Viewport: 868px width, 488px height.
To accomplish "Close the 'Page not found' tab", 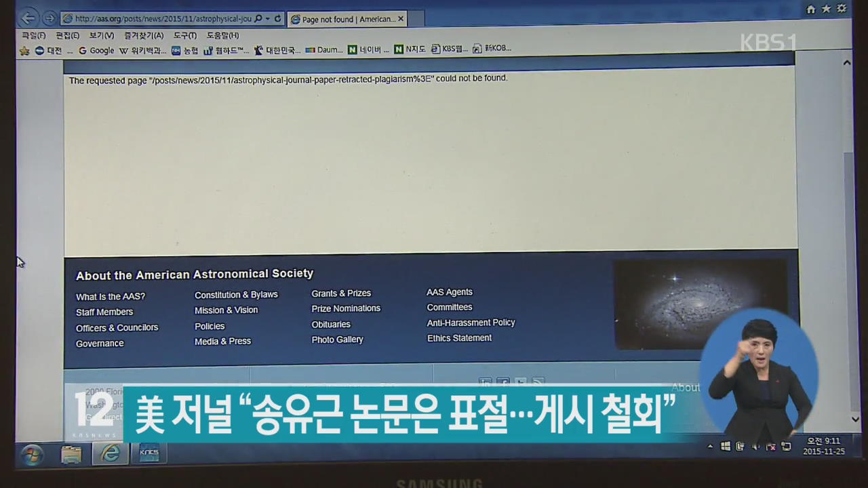I will coord(401,19).
